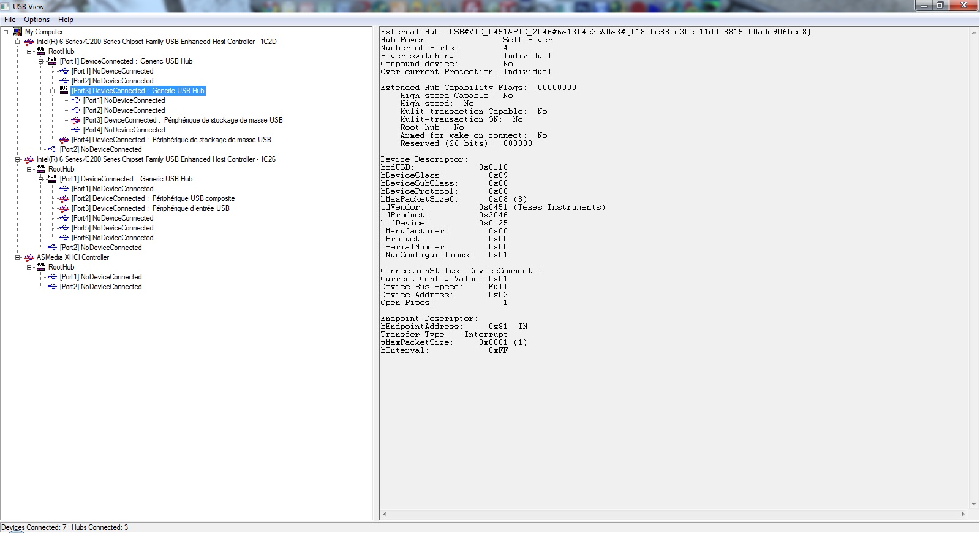Image resolution: width=980 pixels, height=533 pixels.
Task: Click 'Number of Ports: 4' line
Action: click(x=444, y=48)
